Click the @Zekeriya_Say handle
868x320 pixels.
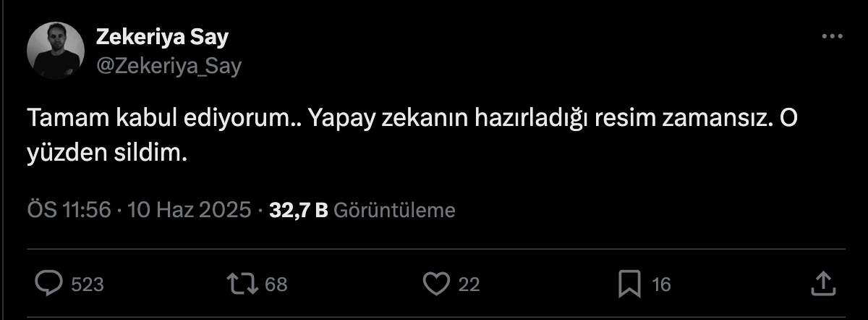coord(169,66)
